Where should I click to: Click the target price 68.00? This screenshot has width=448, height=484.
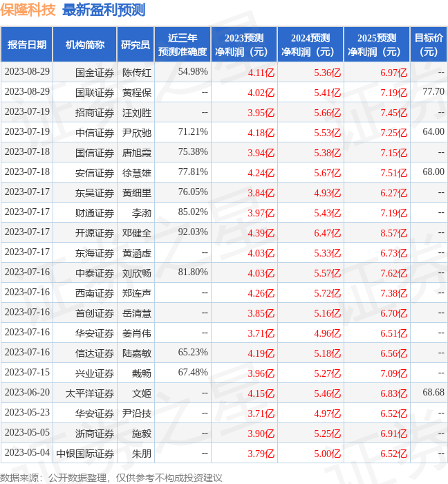(433, 172)
